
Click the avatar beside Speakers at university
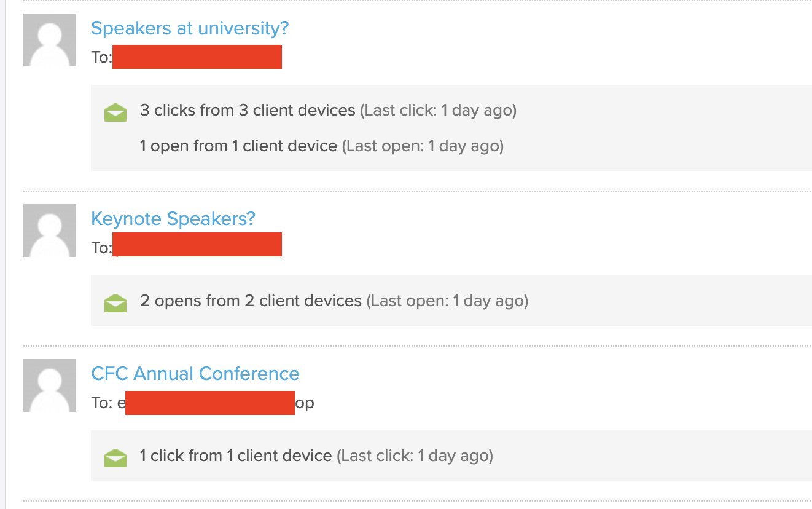pos(50,40)
